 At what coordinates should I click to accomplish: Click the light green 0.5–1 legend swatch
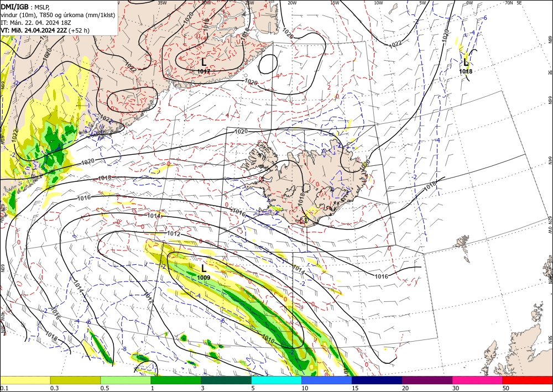[x=126, y=380]
